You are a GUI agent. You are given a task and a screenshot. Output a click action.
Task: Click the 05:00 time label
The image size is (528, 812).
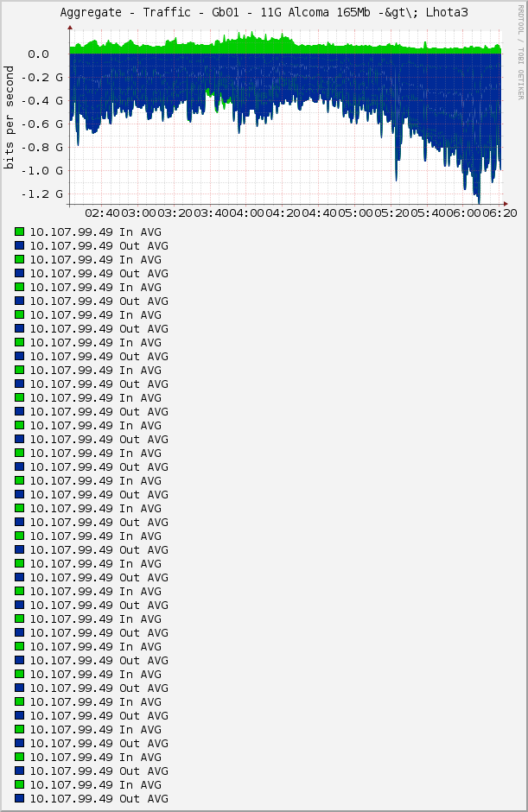coord(355,213)
